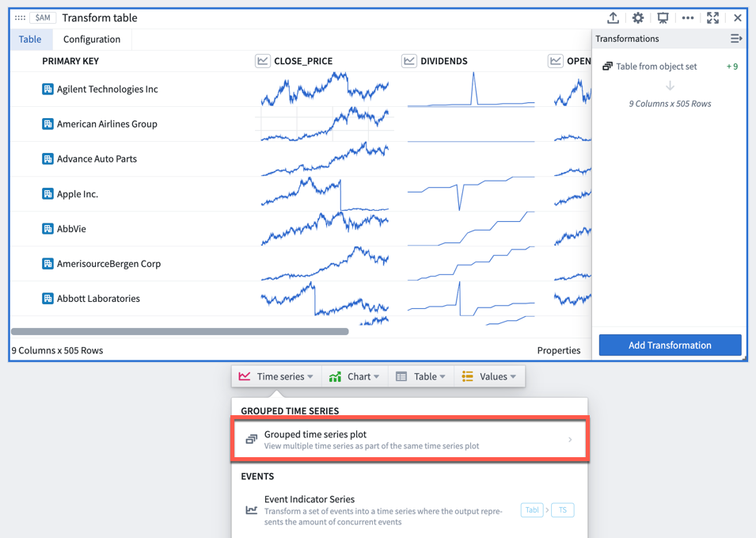756x538 pixels.
Task: Click CLOSE_PRICE column time series icon
Action: [x=263, y=61]
